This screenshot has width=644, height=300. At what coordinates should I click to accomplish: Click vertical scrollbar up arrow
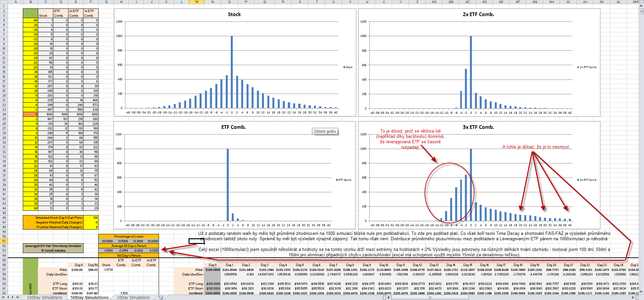pyautogui.click(x=641, y=6)
